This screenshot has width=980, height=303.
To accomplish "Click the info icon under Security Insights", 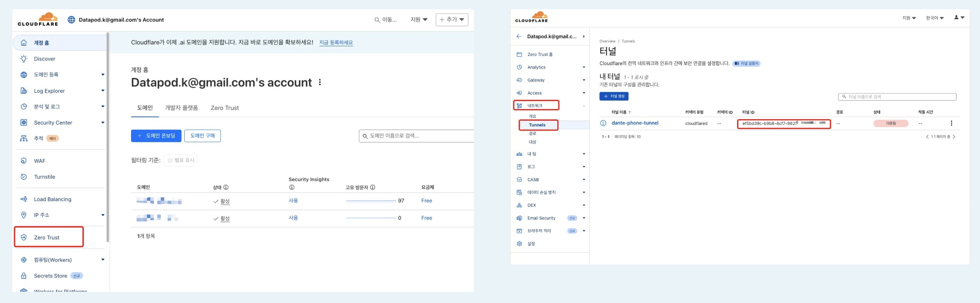I will pos(292,187).
